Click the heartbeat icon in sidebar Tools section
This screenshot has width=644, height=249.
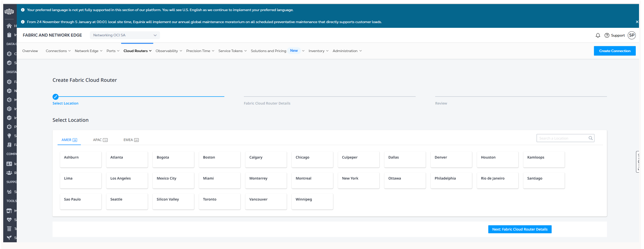pos(9,220)
